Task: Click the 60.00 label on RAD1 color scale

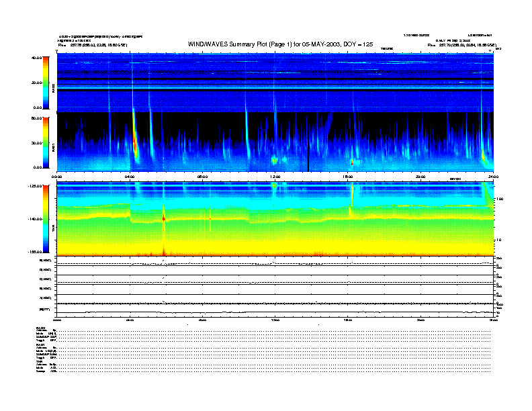Action: point(36,118)
